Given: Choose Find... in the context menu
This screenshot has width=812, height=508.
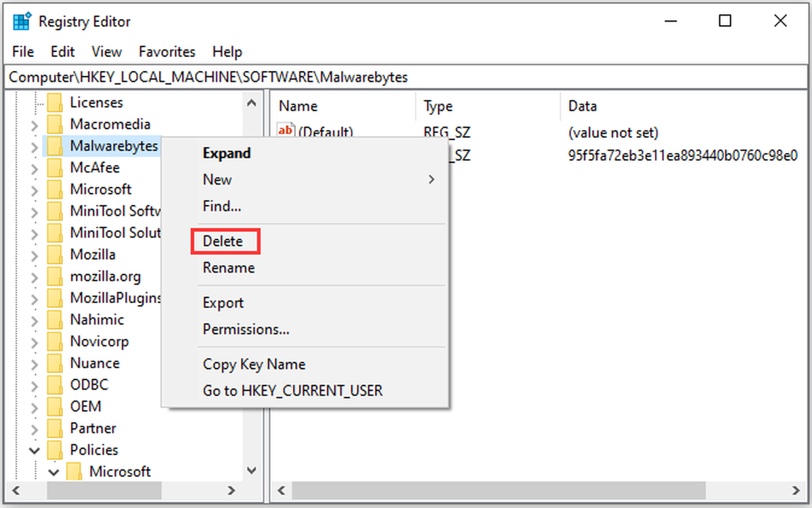Looking at the screenshot, I should coord(222,206).
